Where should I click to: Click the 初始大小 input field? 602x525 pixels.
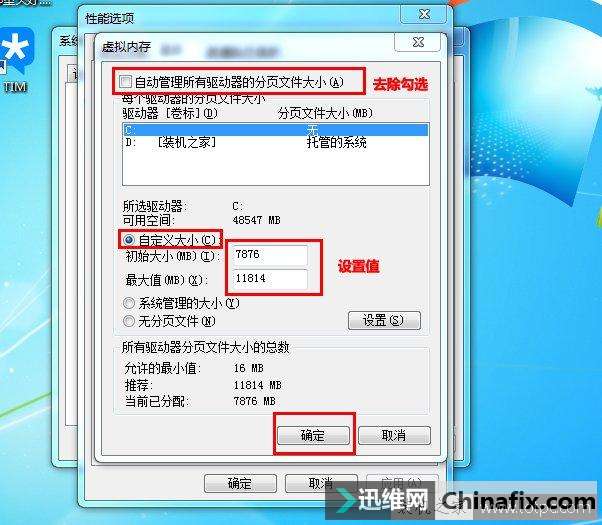pos(271,255)
